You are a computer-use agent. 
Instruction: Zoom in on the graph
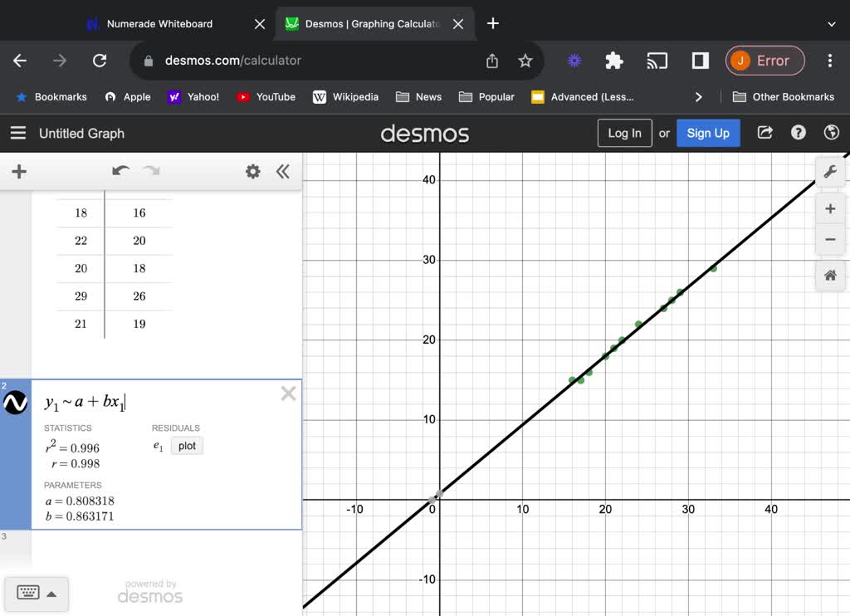(x=829, y=208)
